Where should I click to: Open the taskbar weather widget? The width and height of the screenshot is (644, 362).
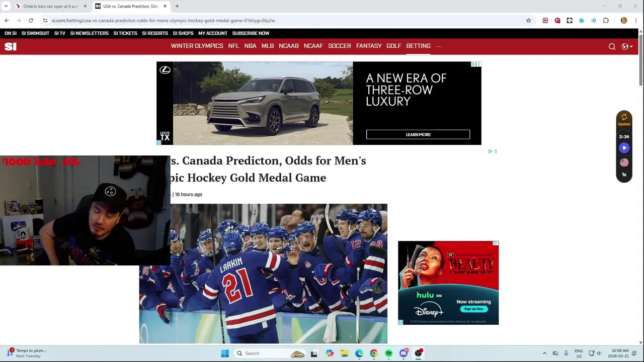point(26,353)
